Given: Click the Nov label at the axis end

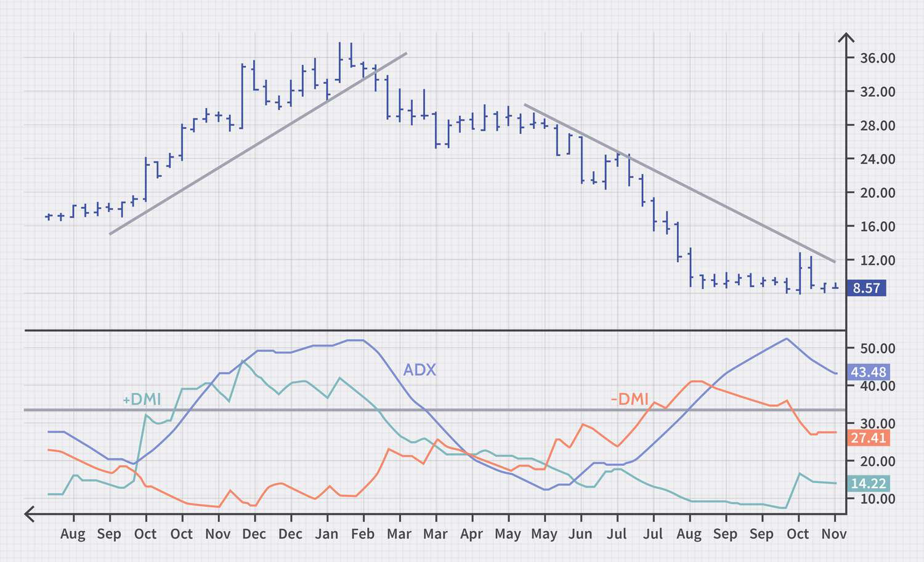Looking at the screenshot, I should coord(834,534).
